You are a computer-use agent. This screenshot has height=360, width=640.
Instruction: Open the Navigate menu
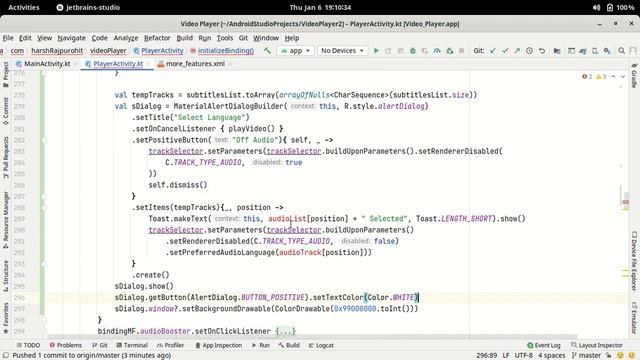71,38
